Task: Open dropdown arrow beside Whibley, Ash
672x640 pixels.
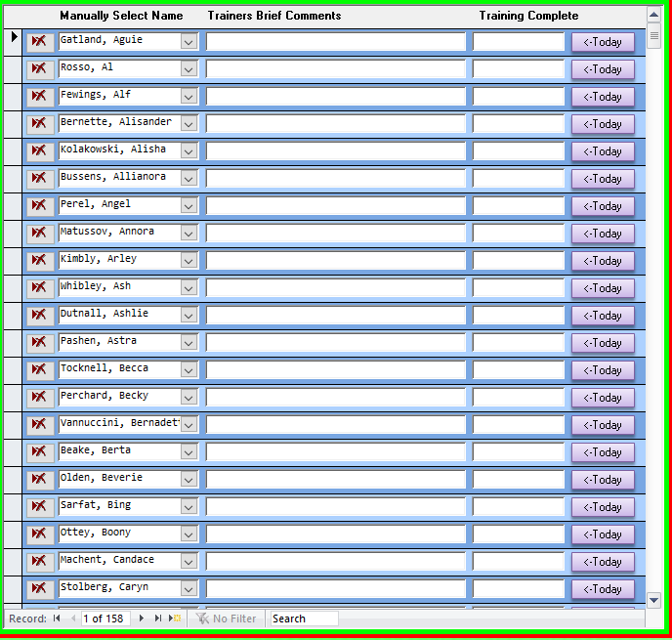Action: tap(189, 288)
